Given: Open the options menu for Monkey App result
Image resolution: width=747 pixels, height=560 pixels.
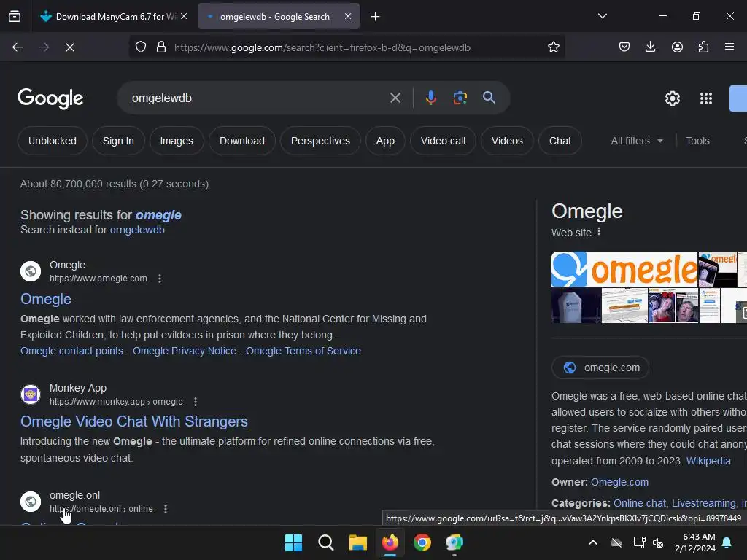Looking at the screenshot, I should (x=196, y=402).
